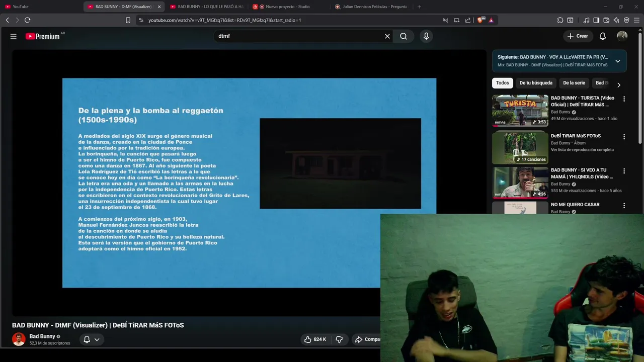
Task: Open Brave Shields lion icon
Action: (480, 20)
